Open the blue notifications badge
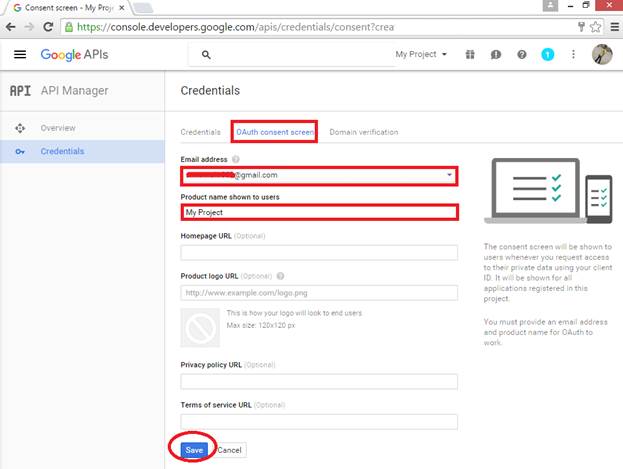 click(548, 54)
